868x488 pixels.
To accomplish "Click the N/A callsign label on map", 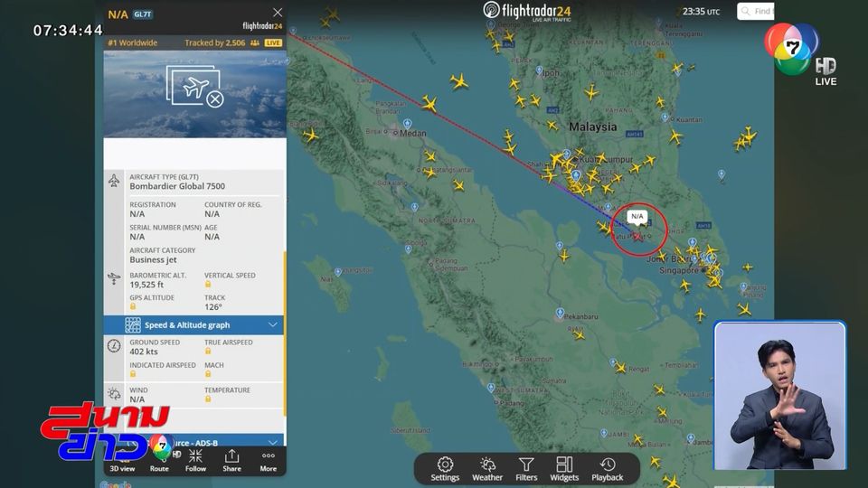I will point(637,216).
